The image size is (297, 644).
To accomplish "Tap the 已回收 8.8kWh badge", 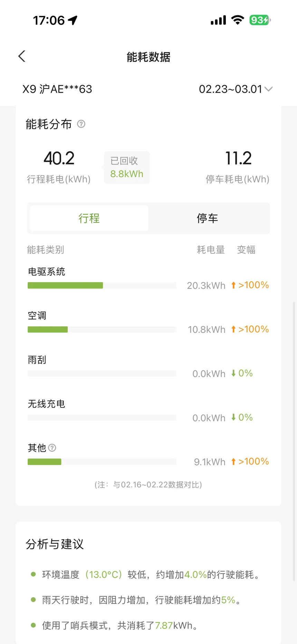I will (126, 168).
